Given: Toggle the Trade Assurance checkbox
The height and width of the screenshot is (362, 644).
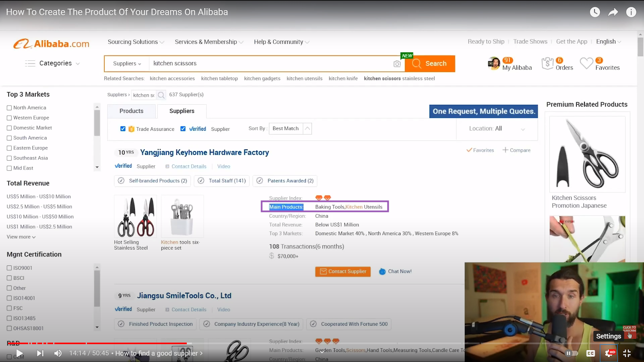Looking at the screenshot, I should pos(123,129).
